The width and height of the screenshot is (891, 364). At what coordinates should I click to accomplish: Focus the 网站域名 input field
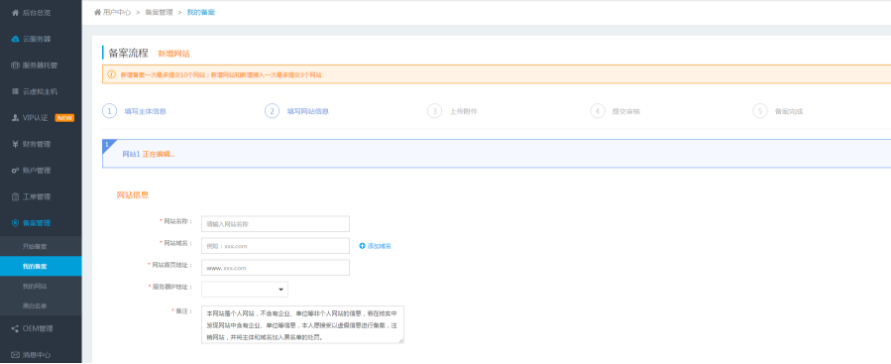[x=275, y=246]
